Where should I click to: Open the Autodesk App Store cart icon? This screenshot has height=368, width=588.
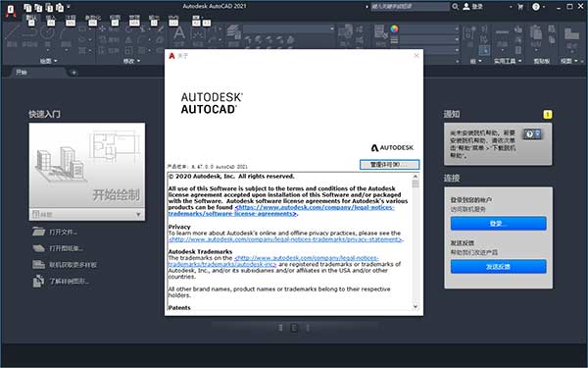520,7
